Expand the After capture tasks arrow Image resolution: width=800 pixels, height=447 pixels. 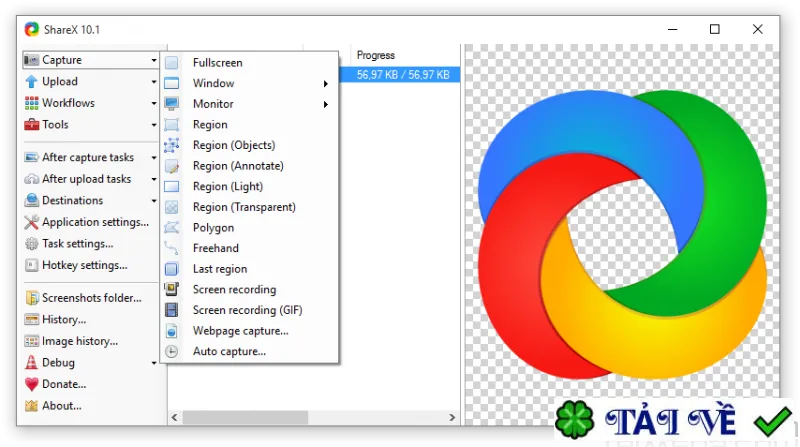pos(154,158)
